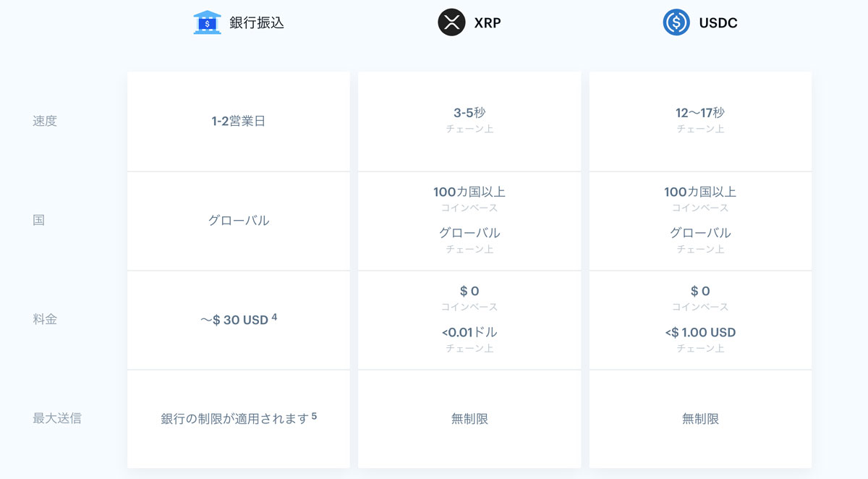This screenshot has height=479, width=868.
Task: Click 100カ国以上 in the USDC column
Action: click(x=700, y=192)
